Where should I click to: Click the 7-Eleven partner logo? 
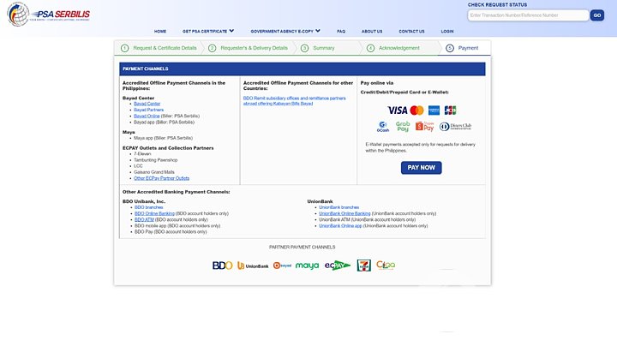(x=363, y=266)
